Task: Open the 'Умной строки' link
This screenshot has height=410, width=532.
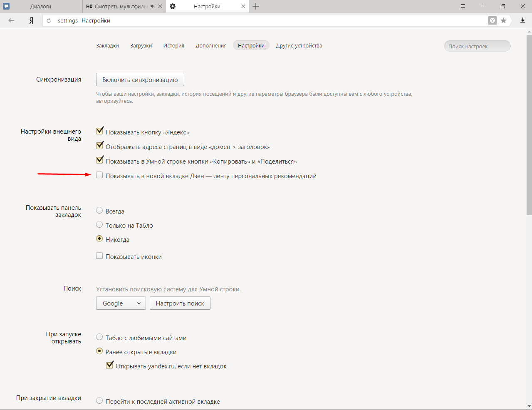Action: [x=219, y=289]
